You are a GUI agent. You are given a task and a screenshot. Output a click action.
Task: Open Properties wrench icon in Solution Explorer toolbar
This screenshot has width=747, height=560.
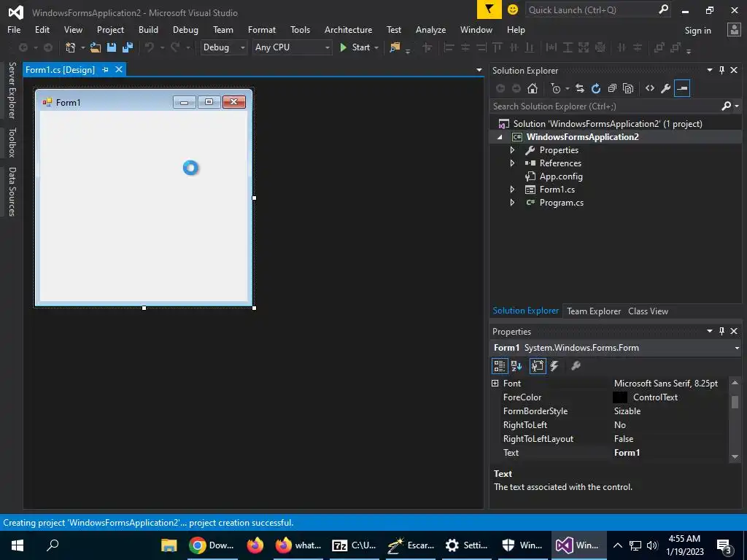[x=666, y=88]
